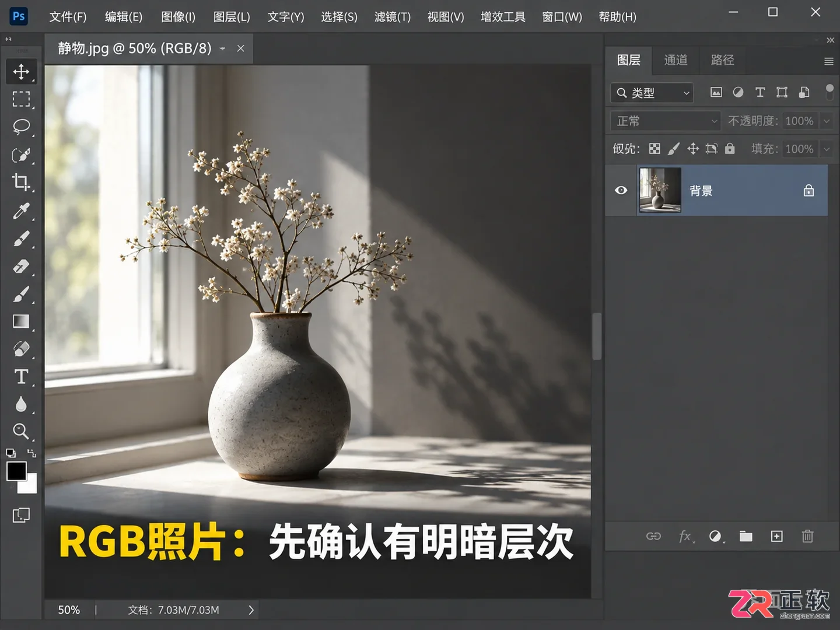
Task: Click the swap foreground/background colors icon
Action: point(32,453)
